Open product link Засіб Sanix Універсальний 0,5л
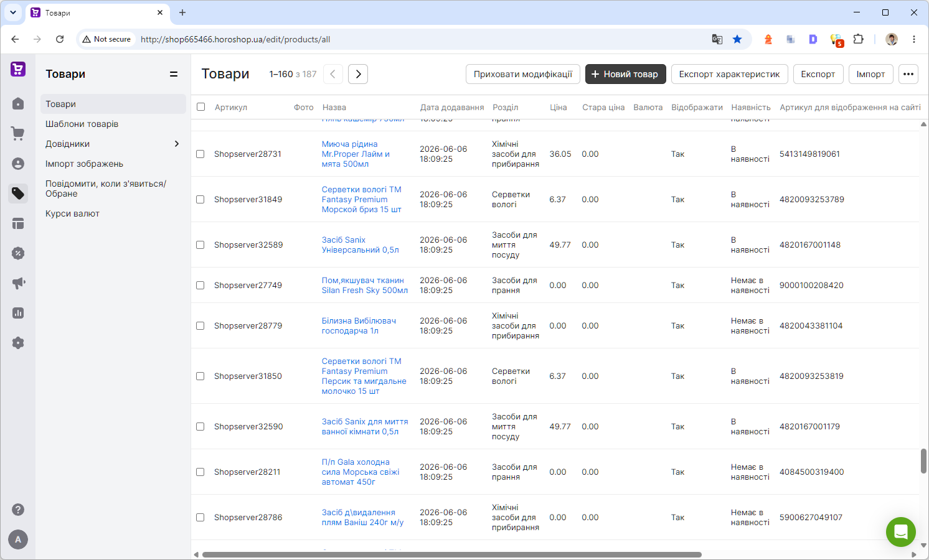 click(x=360, y=245)
